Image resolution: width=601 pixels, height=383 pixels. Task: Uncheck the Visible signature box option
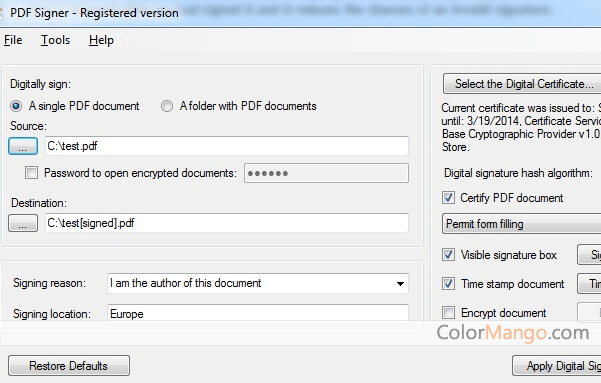tap(448, 255)
